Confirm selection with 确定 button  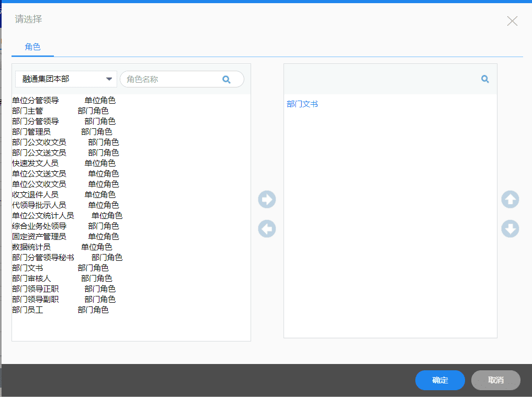pyautogui.click(x=440, y=380)
